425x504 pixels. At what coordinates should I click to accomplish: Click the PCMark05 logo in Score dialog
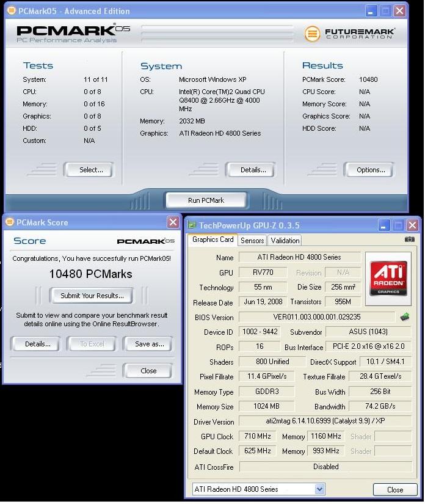(x=146, y=241)
